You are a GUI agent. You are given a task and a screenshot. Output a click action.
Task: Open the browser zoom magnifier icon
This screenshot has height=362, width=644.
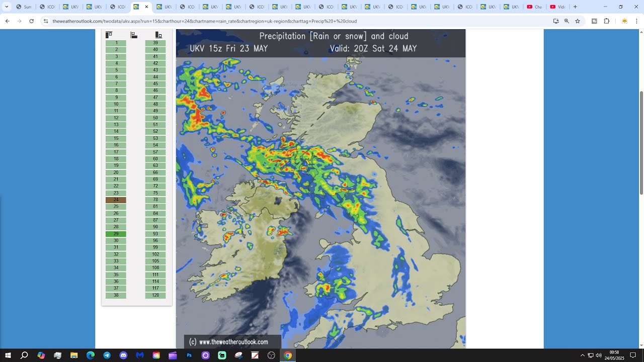pos(567,21)
